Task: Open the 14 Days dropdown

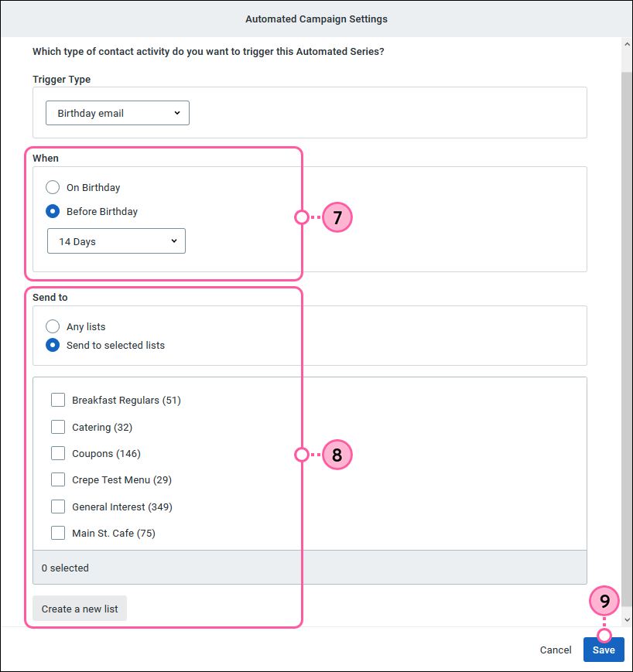Action: 116,241
